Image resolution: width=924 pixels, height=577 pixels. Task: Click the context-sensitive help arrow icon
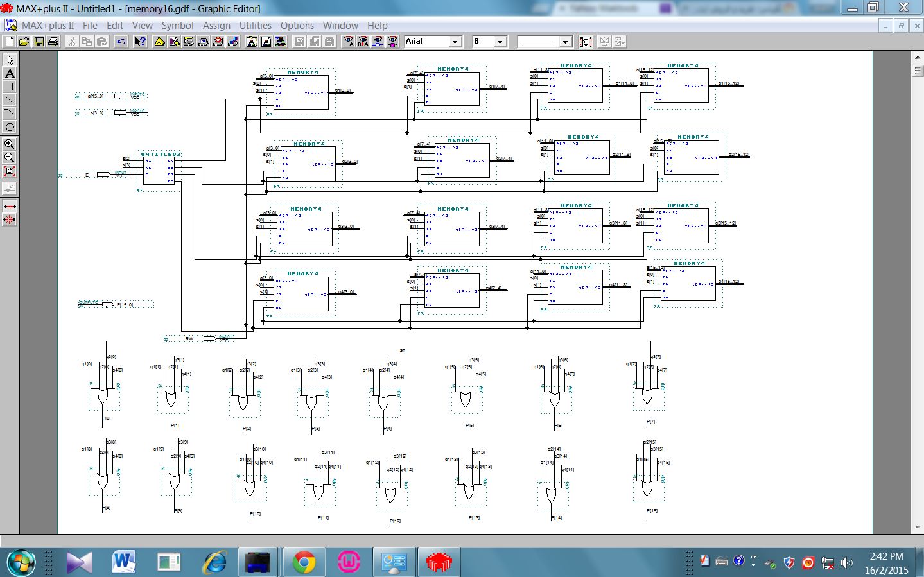point(140,42)
